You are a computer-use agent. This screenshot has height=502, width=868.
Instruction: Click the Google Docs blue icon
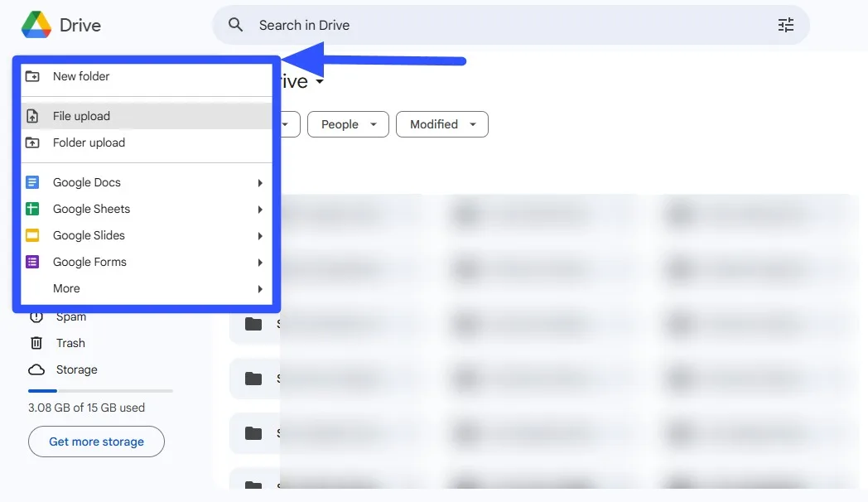point(32,182)
